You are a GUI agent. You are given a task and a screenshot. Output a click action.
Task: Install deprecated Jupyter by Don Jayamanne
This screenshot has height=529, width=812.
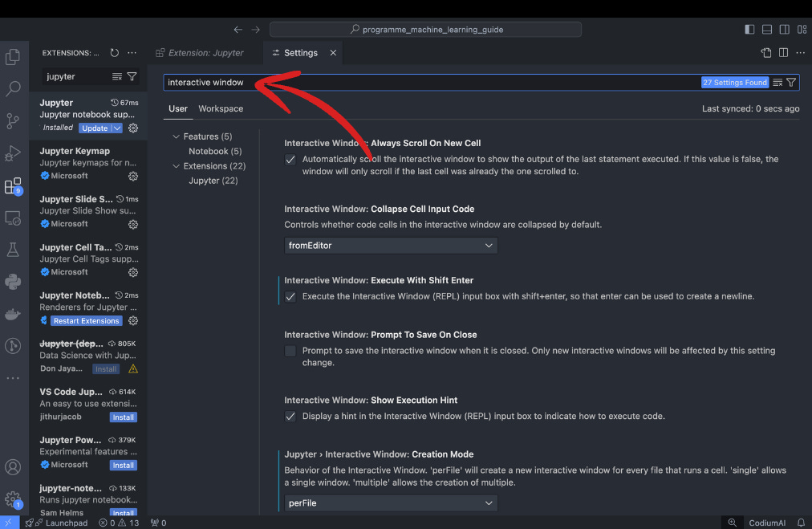point(106,369)
